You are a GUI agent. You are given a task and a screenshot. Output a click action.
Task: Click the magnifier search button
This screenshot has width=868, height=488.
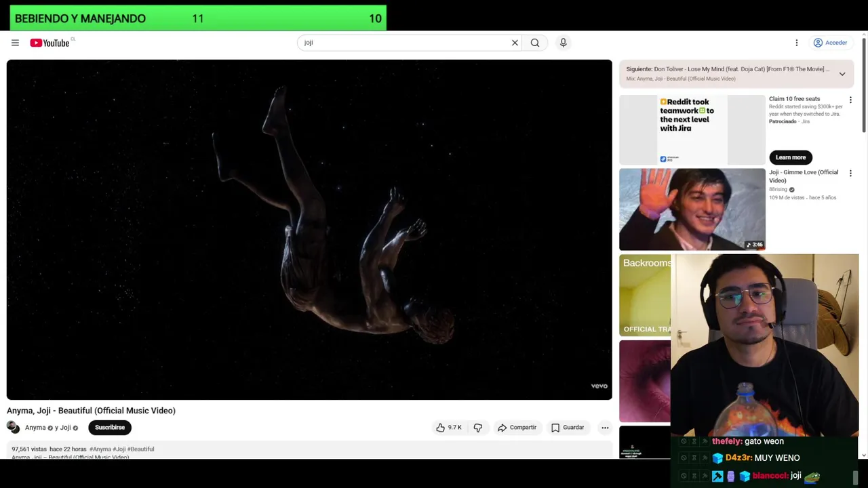pyautogui.click(x=535, y=43)
